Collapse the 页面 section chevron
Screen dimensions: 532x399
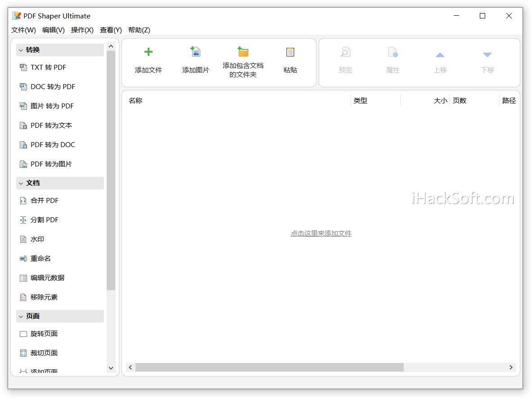[21, 317]
